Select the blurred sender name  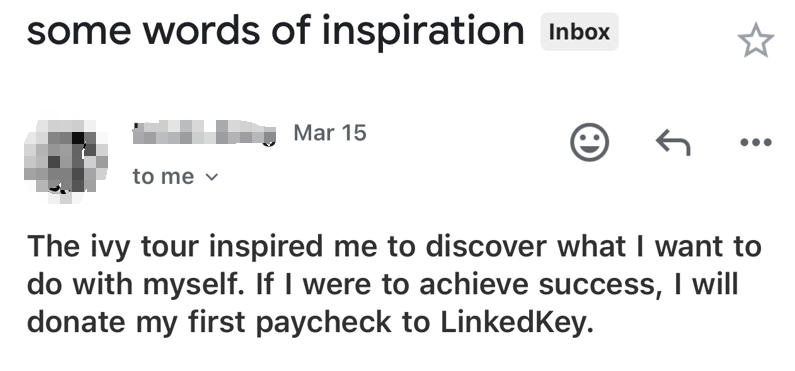204,133
